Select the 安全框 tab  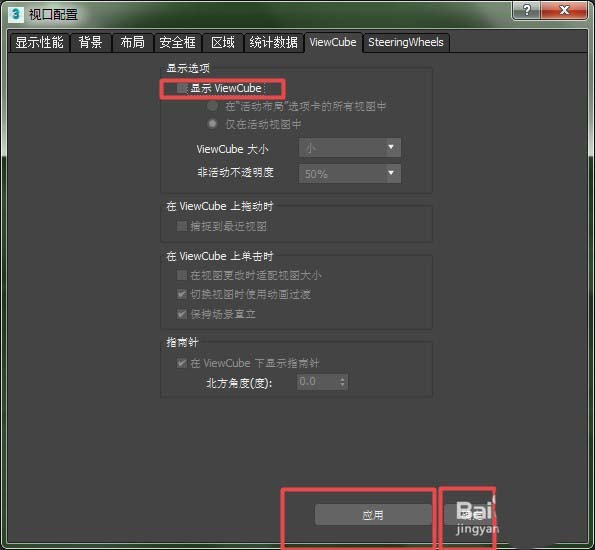pyautogui.click(x=178, y=43)
